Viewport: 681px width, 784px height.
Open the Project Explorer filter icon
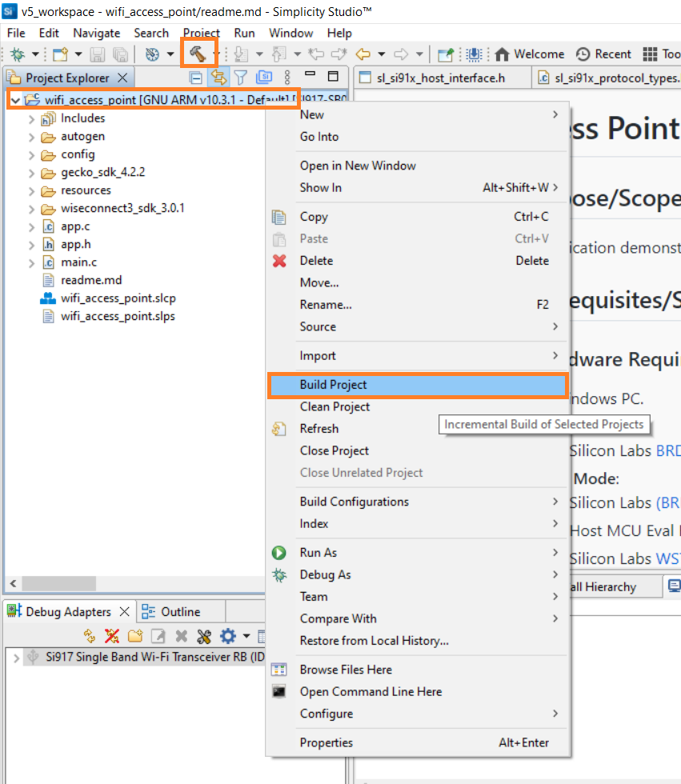pyautogui.click(x=239, y=78)
